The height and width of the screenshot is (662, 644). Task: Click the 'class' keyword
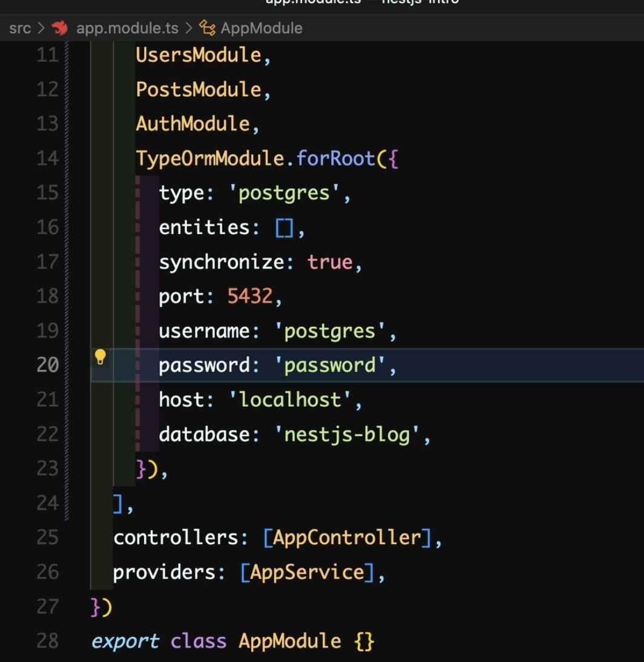(199, 641)
